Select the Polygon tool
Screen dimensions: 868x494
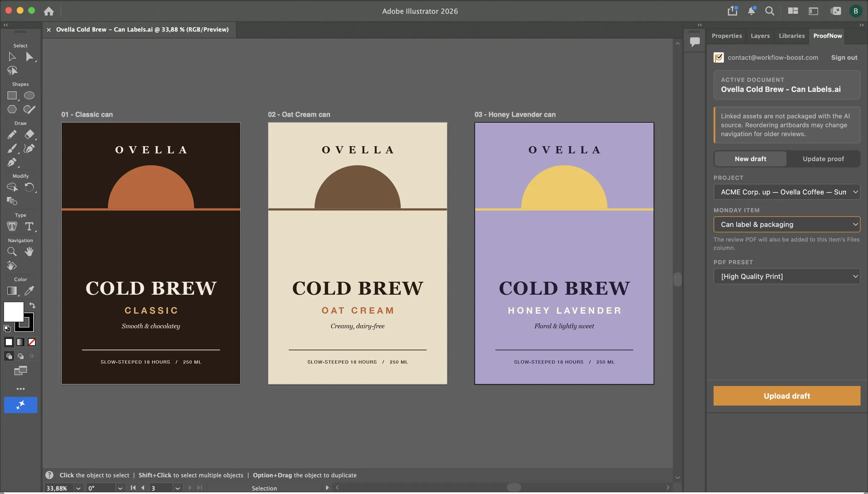[12, 109]
